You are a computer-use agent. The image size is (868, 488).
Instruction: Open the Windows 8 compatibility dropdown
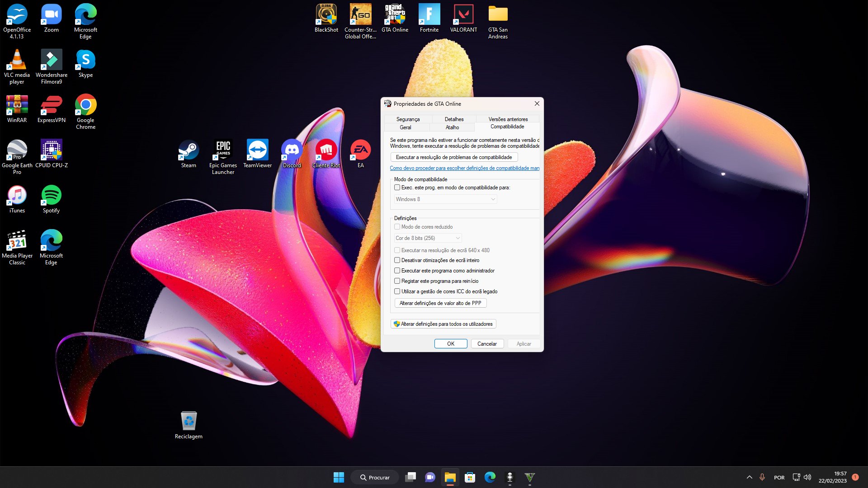click(445, 199)
